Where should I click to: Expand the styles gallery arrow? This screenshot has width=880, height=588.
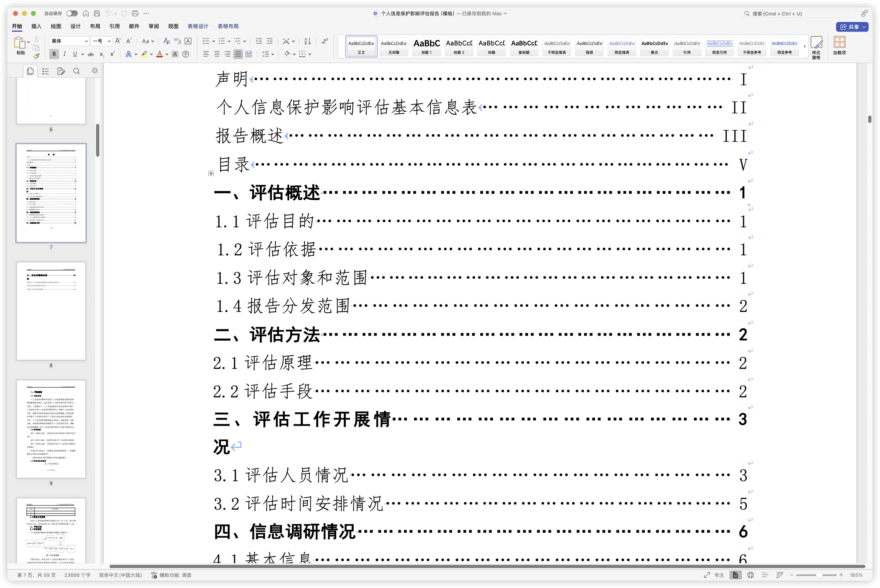(804, 46)
